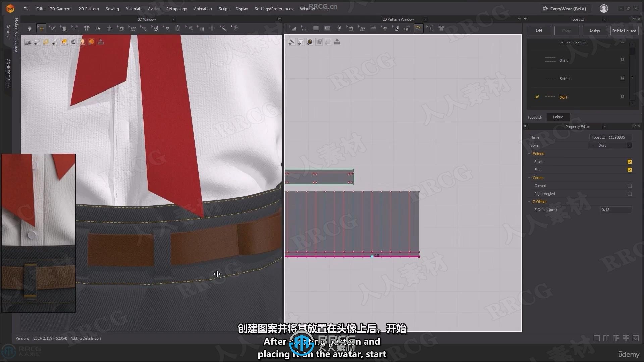Click the Name field Topstitch_11693885
644x362 pixels.
click(610, 137)
